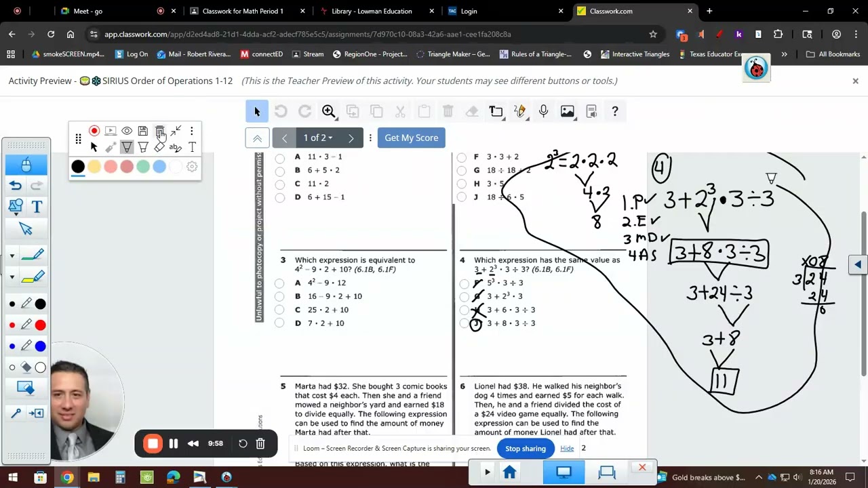
Task: Click the save disk icon in annotation bar
Action: (143, 131)
